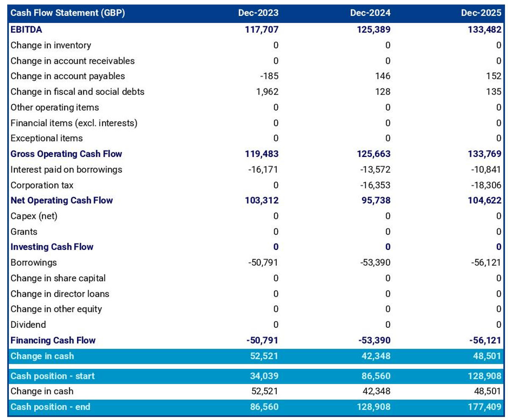Select Corporation tax value -16,353

coord(375,185)
